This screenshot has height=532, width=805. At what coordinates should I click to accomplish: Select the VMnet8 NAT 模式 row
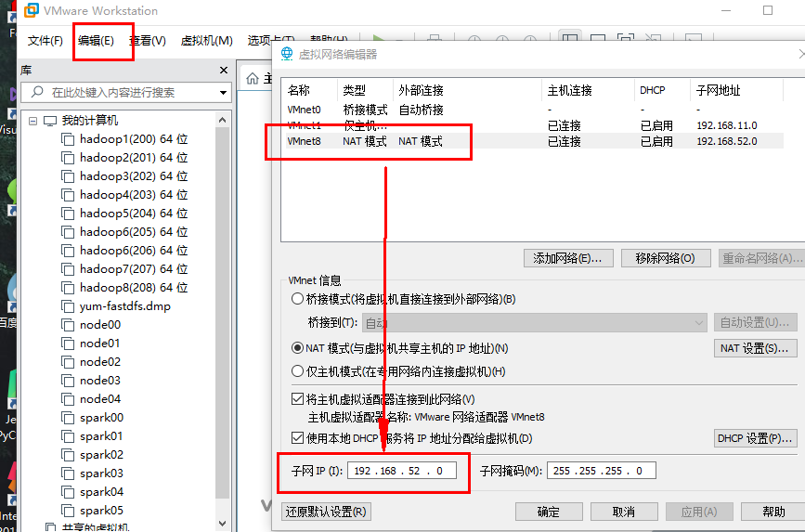coord(535,141)
